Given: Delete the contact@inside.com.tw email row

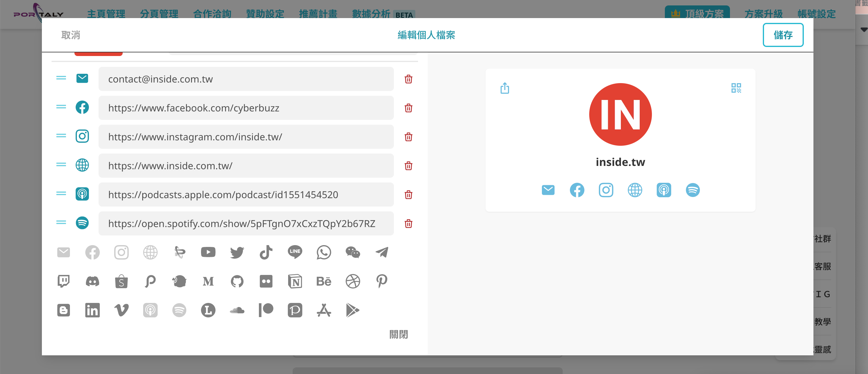Looking at the screenshot, I should pos(408,79).
